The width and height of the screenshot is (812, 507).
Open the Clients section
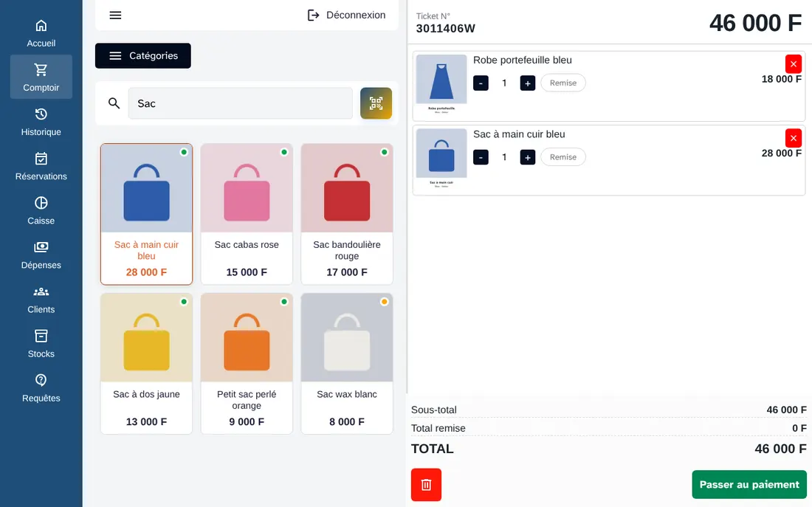point(41,300)
